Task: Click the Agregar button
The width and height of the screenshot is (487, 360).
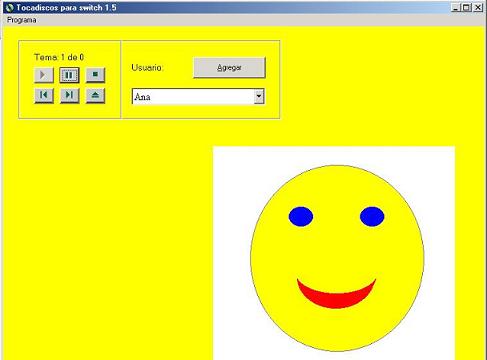Action: coord(229,68)
